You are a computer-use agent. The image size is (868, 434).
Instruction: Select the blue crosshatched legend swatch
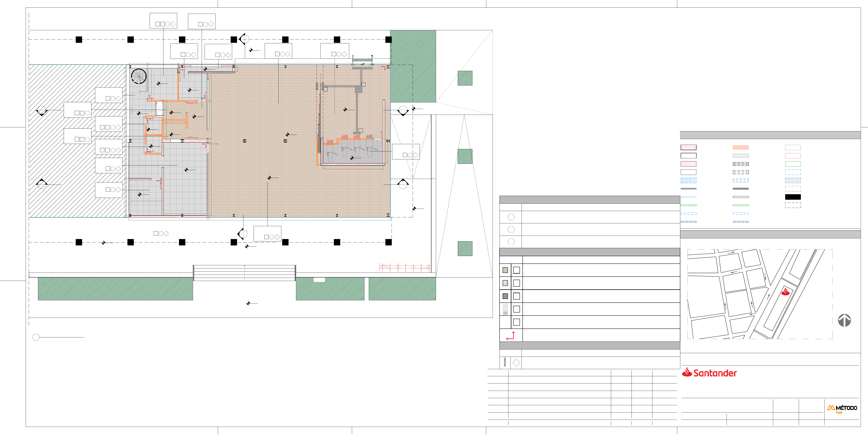point(688,180)
